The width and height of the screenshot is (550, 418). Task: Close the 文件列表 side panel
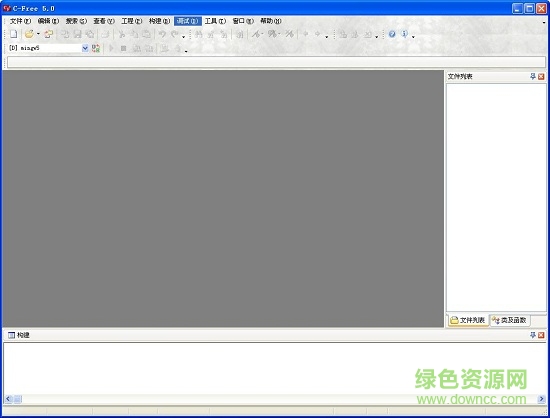coord(541,76)
